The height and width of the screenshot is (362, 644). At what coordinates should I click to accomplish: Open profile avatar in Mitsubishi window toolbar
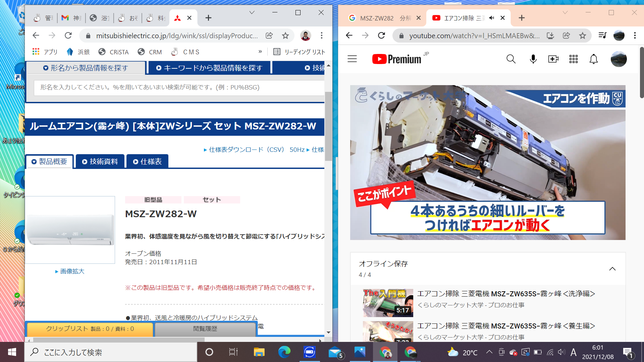click(x=305, y=36)
